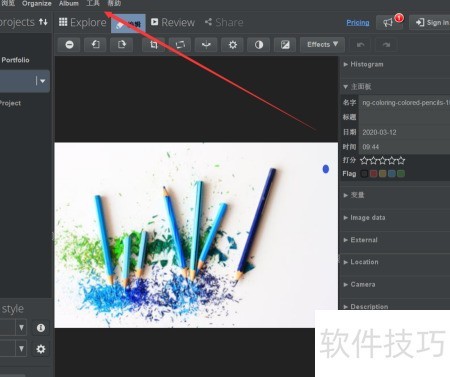This screenshot has height=377, width=450.
Task: Open the contrast adjustment (half-circle icon)
Action: (x=259, y=45)
